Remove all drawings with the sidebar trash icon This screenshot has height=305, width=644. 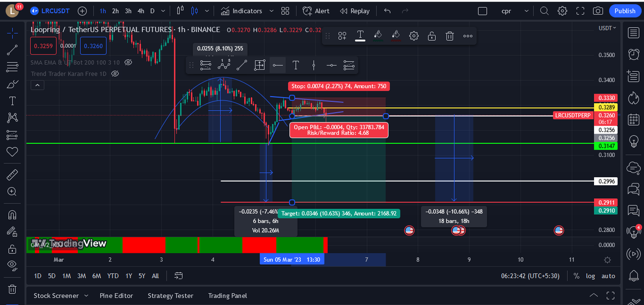pos(12,289)
